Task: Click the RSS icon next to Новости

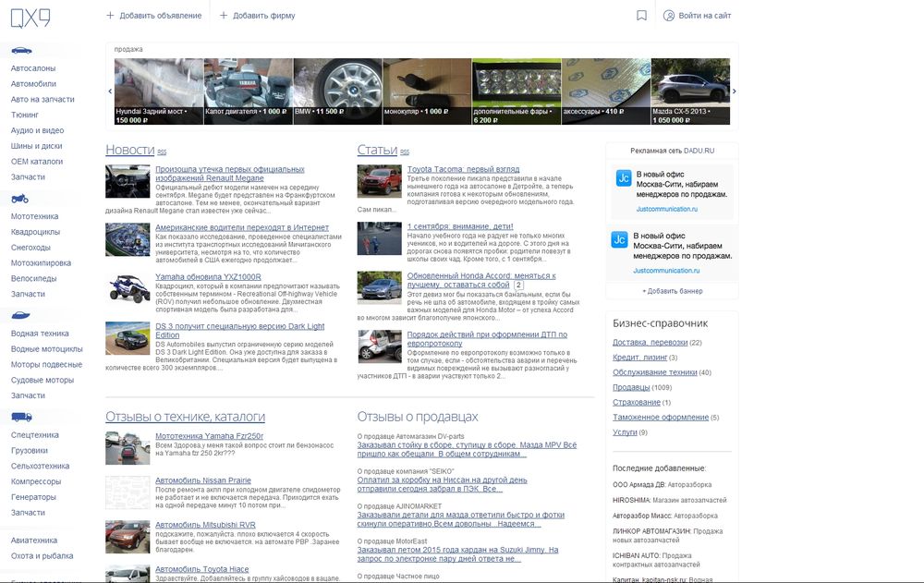Action: (x=162, y=152)
